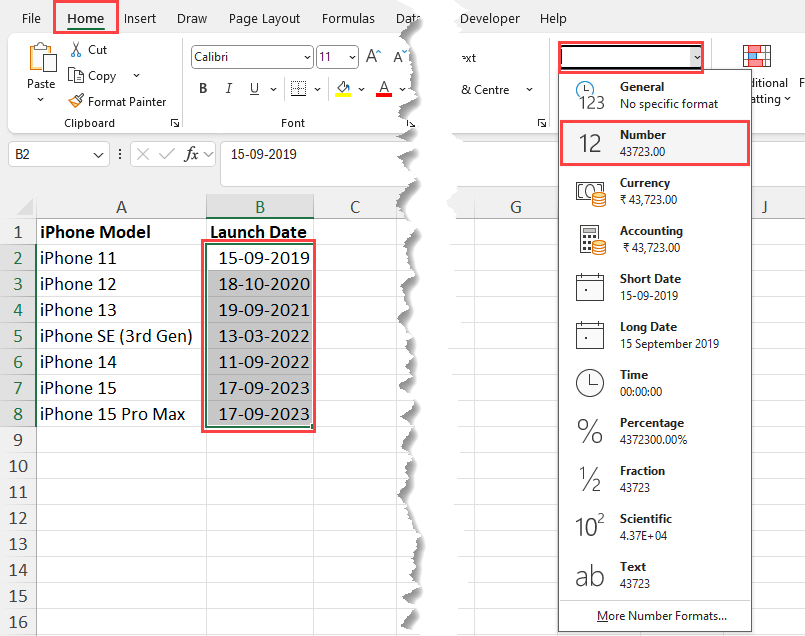
Task: Select row 5 header
Action: [18, 336]
